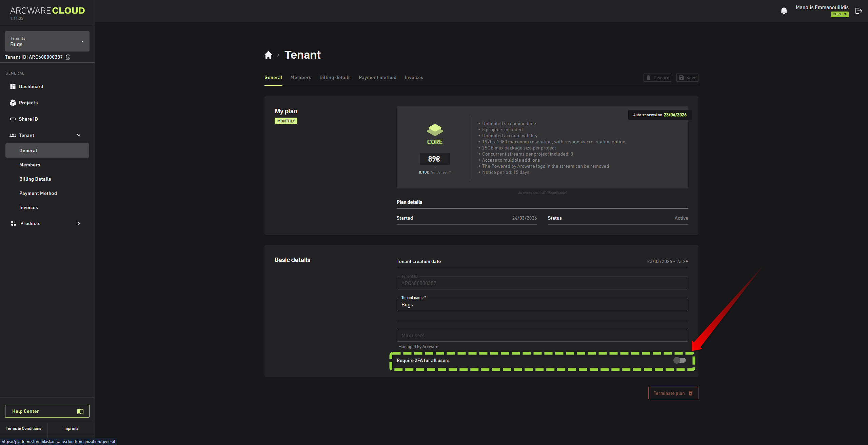This screenshot has height=445, width=868.
Task: Enable Require 2FA for all users
Action: (x=679, y=360)
